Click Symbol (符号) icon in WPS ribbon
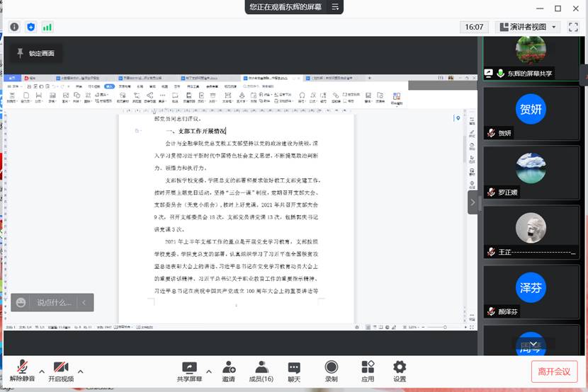This screenshot has width=588, height=392. tap(303, 98)
